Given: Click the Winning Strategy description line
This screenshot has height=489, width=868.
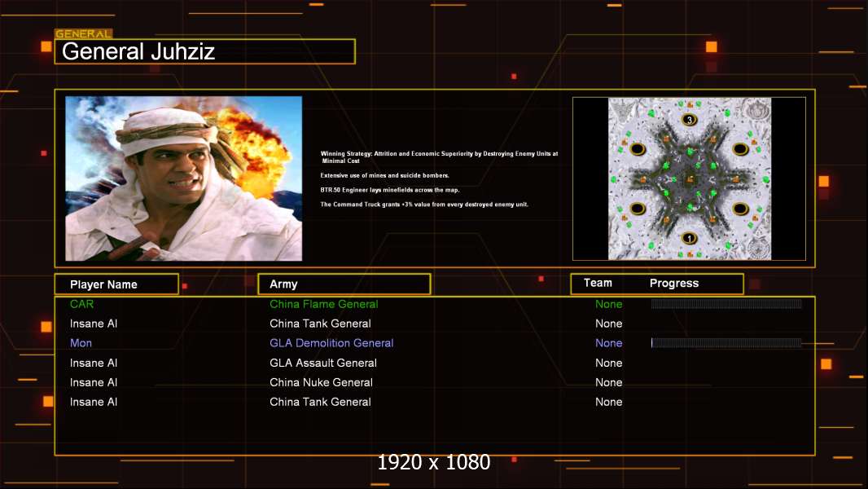Looking at the screenshot, I should pyautogui.click(x=439, y=157).
